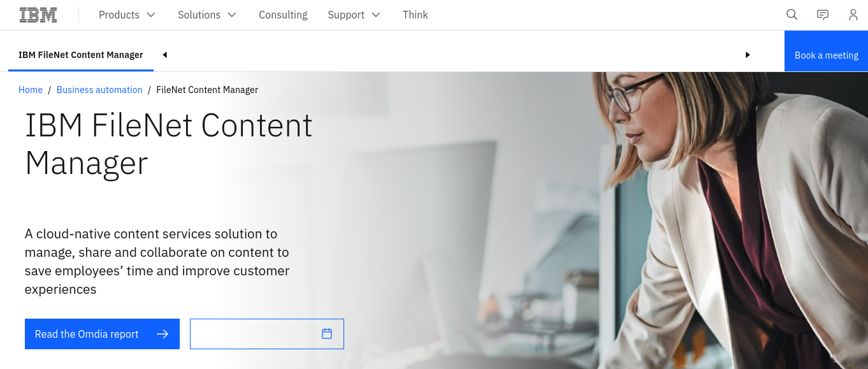Select the IBM FileNet Content Manager tab
The image size is (868, 369).
click(x=81, y=55)
